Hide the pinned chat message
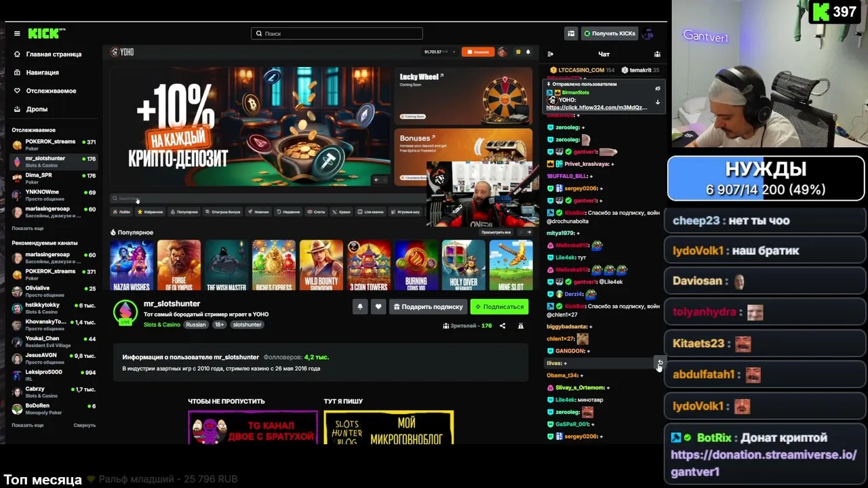 click(657, 88)
